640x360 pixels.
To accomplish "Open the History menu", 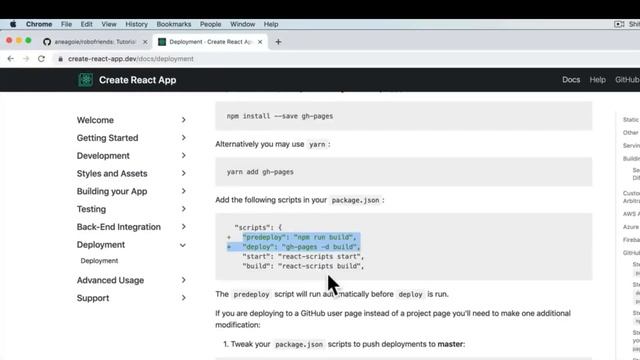I will point(136,24).
